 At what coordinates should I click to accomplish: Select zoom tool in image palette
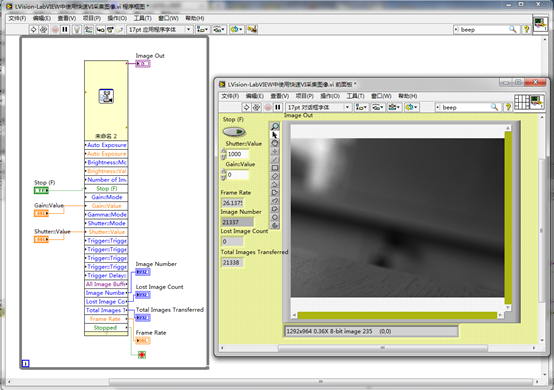coord(275,126)
